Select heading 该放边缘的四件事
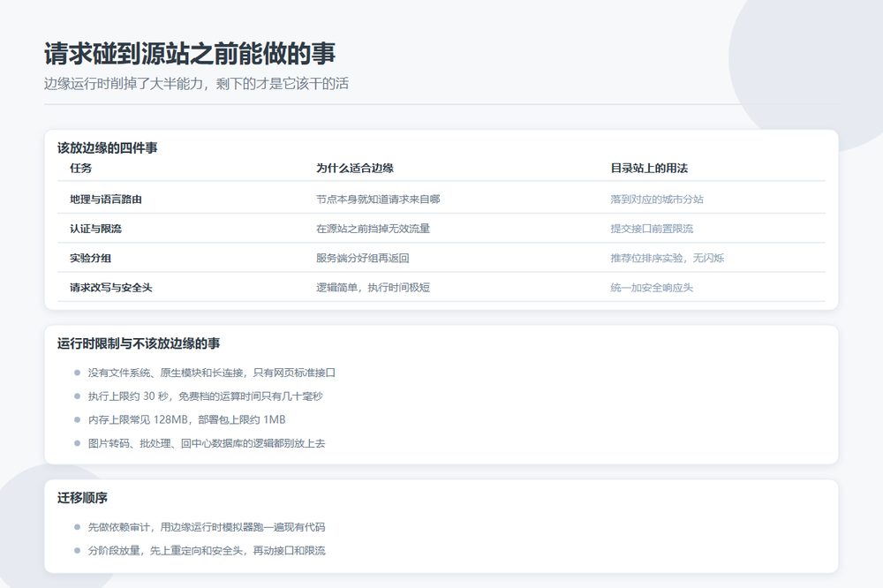The width and height of the screenshot is (883, 588). tap(107, 148)
